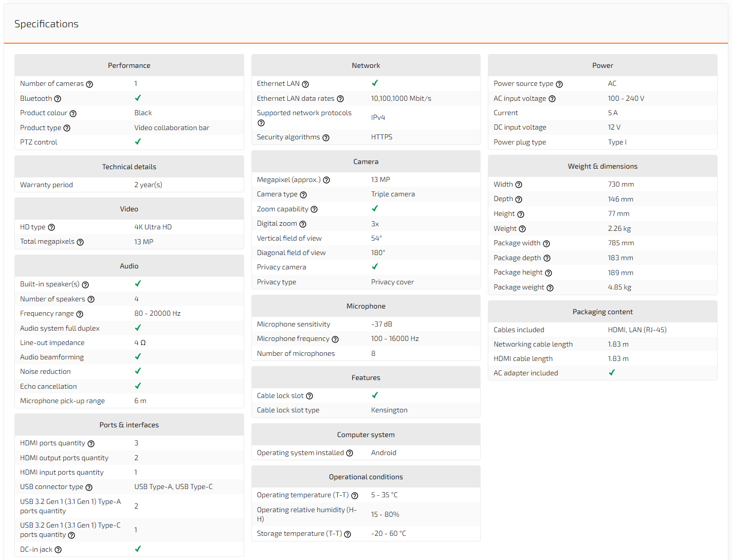Click the PTZ control green checkmark
This screenshot has height=560, width=732.
pos(138,141)
